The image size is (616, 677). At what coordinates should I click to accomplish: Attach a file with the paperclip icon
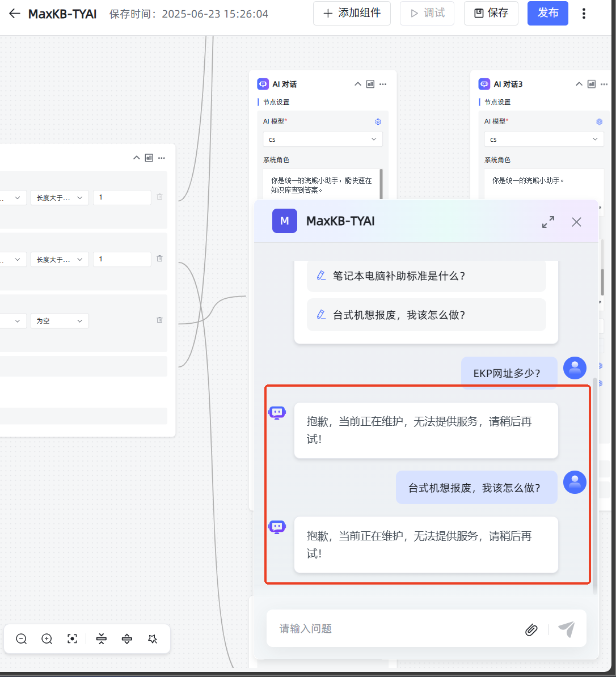click(x=531, y=630)
